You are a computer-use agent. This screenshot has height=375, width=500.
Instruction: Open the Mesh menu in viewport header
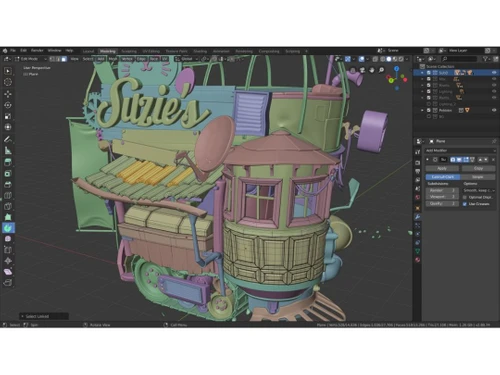click(x=113, y=59)
